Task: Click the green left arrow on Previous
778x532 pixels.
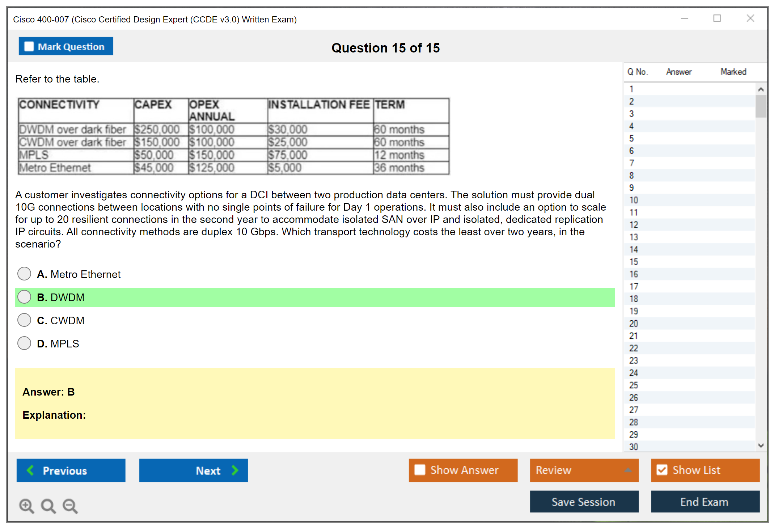Action: click(31, 470)
